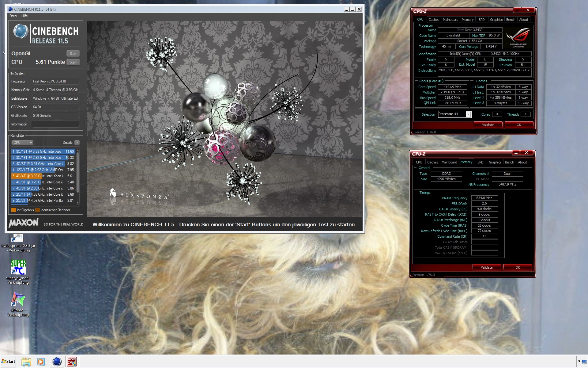Screen dimensions: 588x368
Task: Click the orange Ihr Ergebnis legend swatch
Action: click(x=13, y=210)
